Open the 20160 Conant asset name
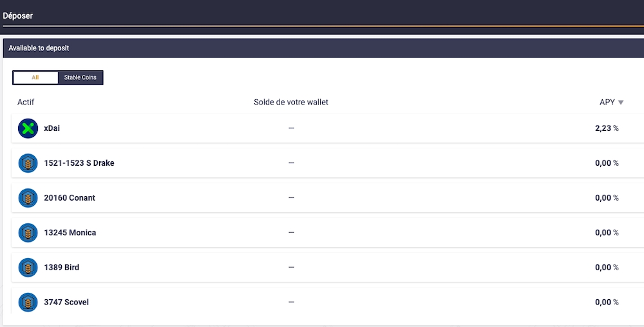 (70, 198)
